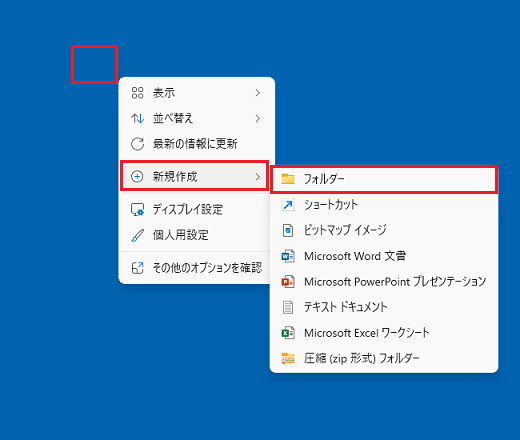The height and width of the screenshot is (440, 520).
Task: Click the paintbrush icon for 個人用設定
Action: coord(138,235)
